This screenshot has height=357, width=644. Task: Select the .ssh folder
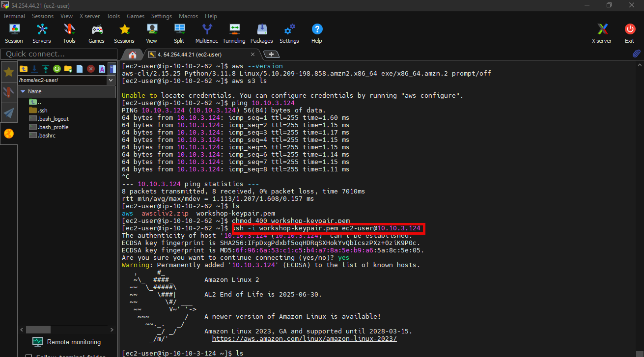pos(38,110)
